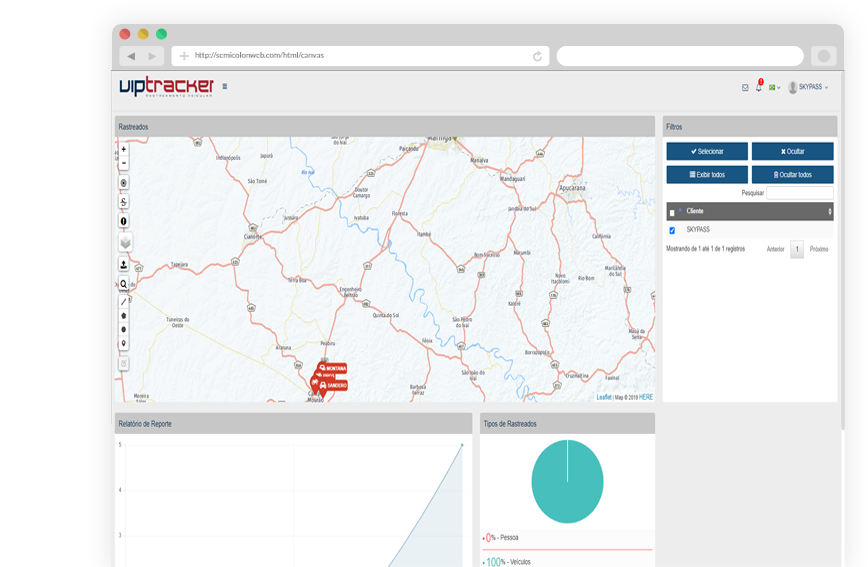Toggle the hamburger sidebar menu
Image resolution: width=868 pixels, height=567 pixels.
225,86
